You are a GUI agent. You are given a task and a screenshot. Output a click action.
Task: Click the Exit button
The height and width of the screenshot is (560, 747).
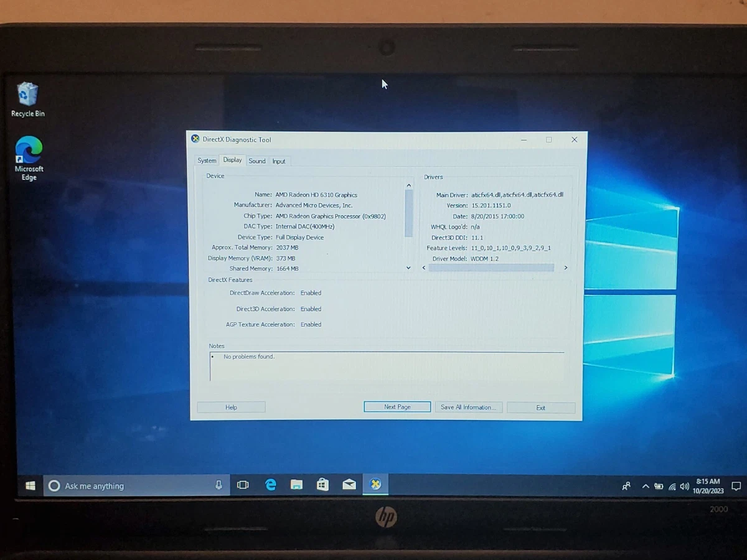coord(540,408)
